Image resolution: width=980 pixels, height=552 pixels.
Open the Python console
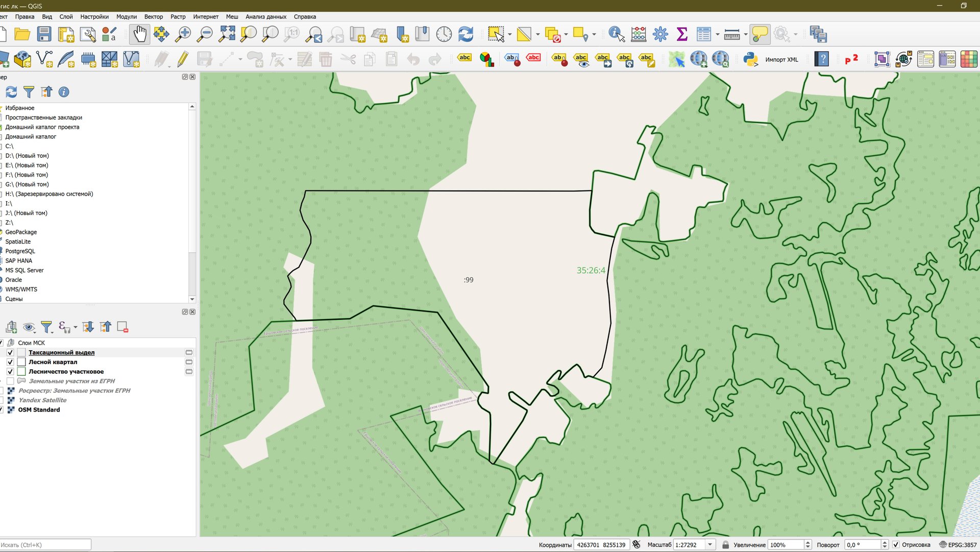tap(750, 59)
